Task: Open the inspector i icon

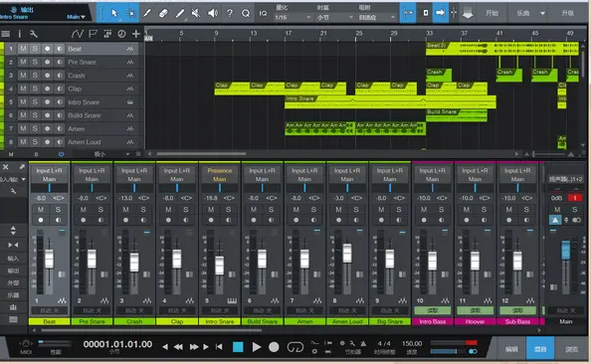Action: pyautogui.click(x=19, y=34)
